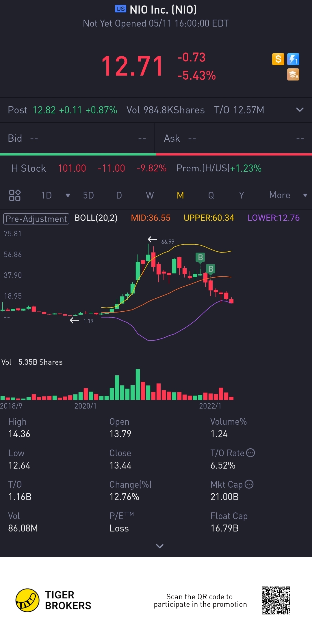Tap the LOWER:12.76 Bollinger value

tap(274, 218)
